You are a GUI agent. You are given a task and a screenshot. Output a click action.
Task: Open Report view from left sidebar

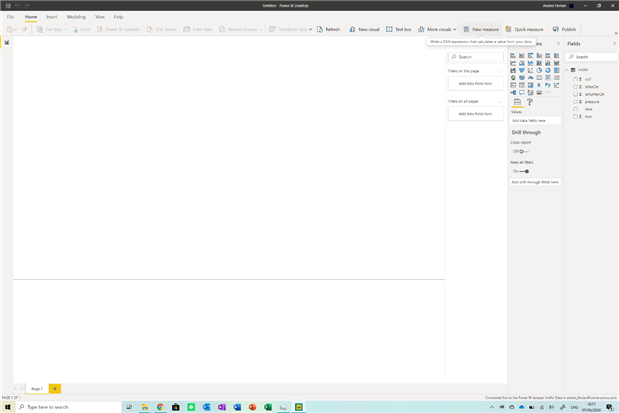[7, 42]
